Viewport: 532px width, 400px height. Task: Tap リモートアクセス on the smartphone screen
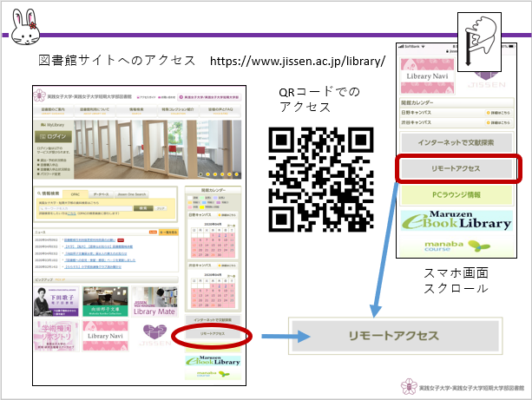tap(456, 168)
